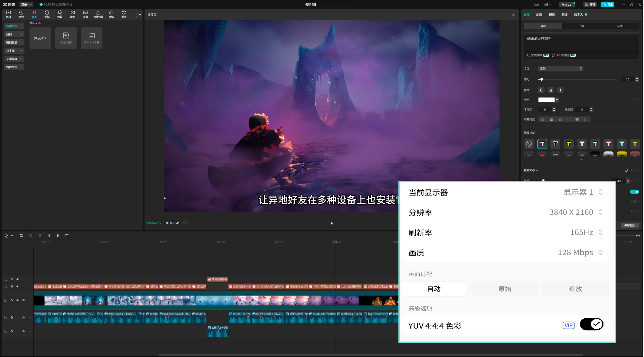
Task: Toggle italic text style
Action: point(560,90)
